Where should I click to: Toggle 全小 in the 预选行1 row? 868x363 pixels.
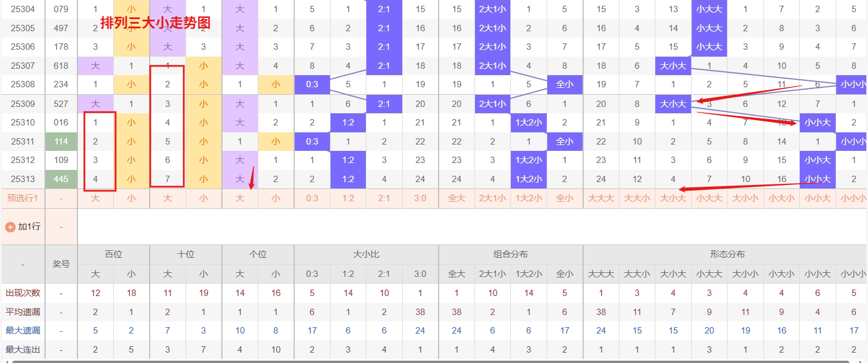click(x=565, y=198)
